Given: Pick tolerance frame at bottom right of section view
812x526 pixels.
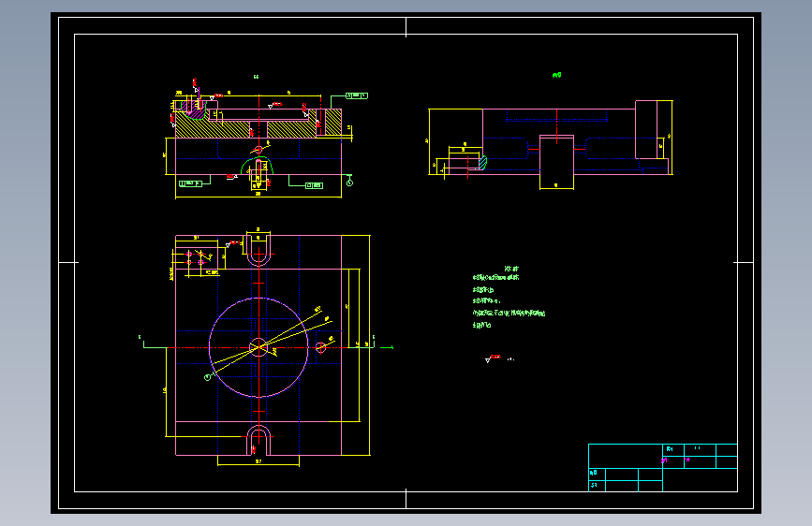Looking at the screenshot, I should pos(314,185).
